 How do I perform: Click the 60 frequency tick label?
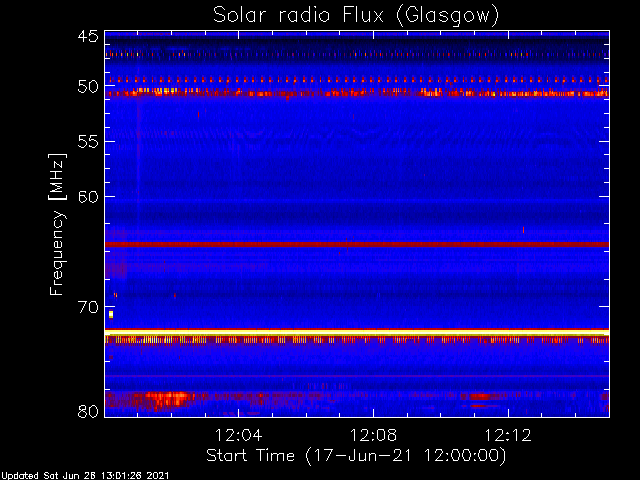point(88,197)
